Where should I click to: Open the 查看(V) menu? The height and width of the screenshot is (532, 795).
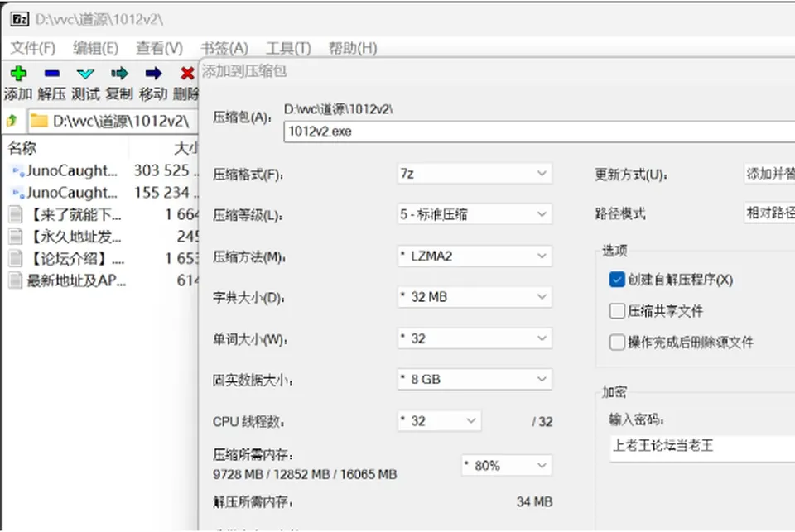point(159,48)
